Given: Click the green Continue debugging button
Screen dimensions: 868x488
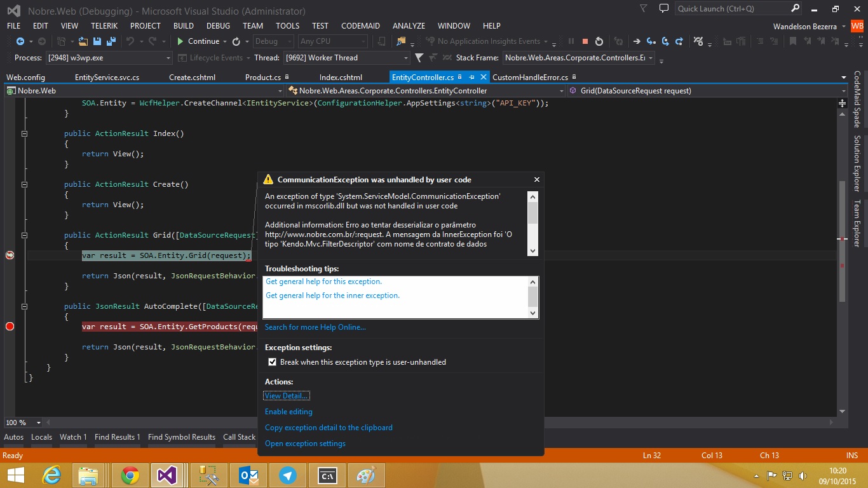Looking at the screenshot, I should tap(198, 41).
